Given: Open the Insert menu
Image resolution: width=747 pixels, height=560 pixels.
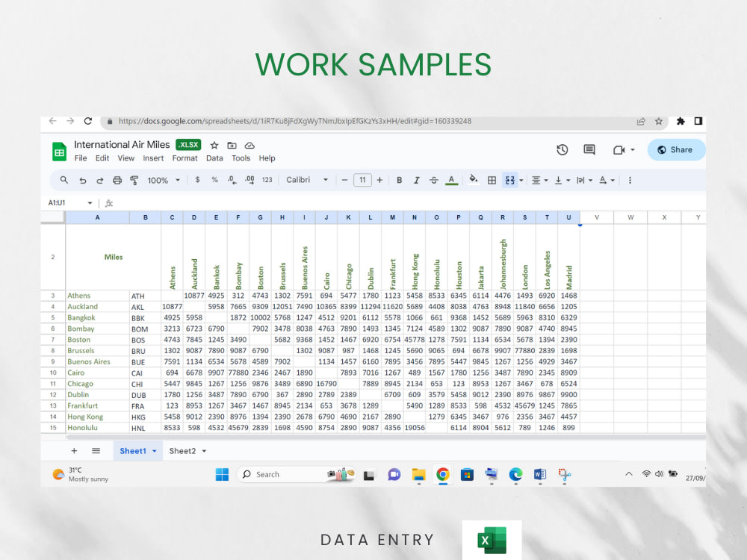Looking at the screenshot, I should 153,158.
